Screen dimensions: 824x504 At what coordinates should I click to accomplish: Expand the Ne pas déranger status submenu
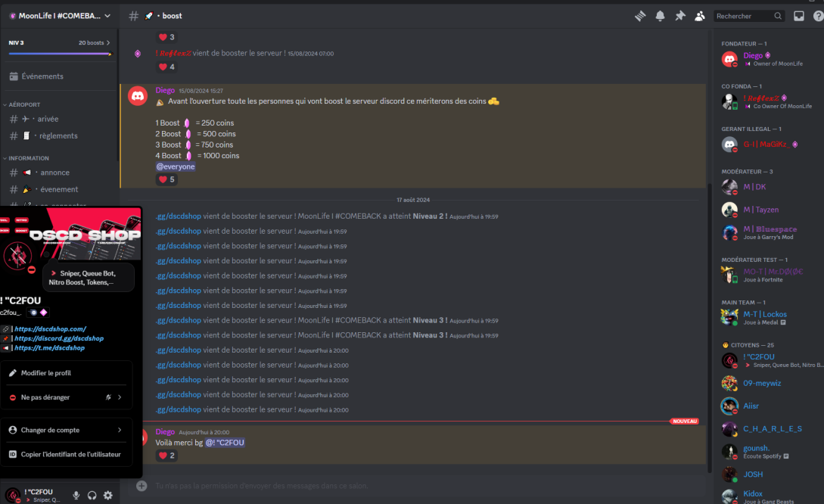click(x=67, y=397)
